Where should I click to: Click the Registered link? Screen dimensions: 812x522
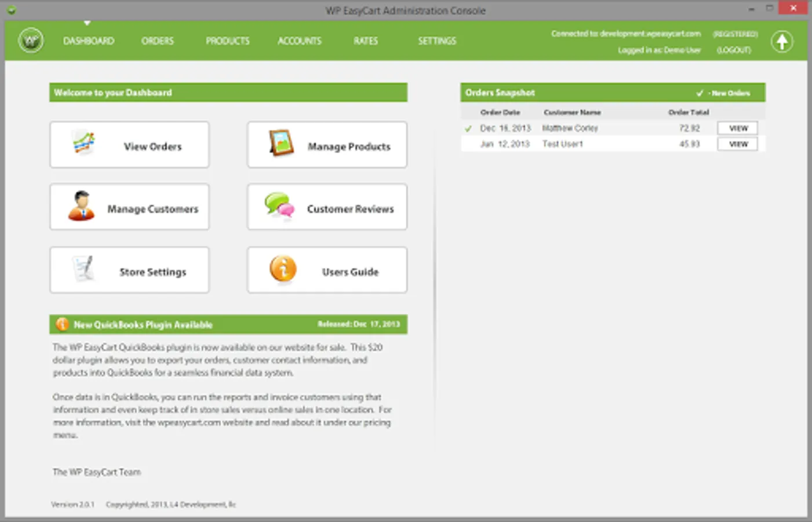(x=735, y=34)
